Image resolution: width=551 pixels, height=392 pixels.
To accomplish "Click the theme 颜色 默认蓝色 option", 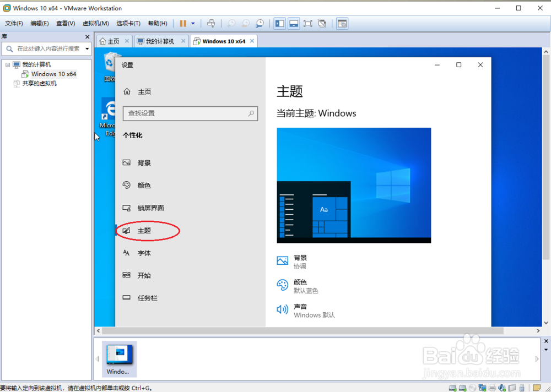I will (298, 286).
